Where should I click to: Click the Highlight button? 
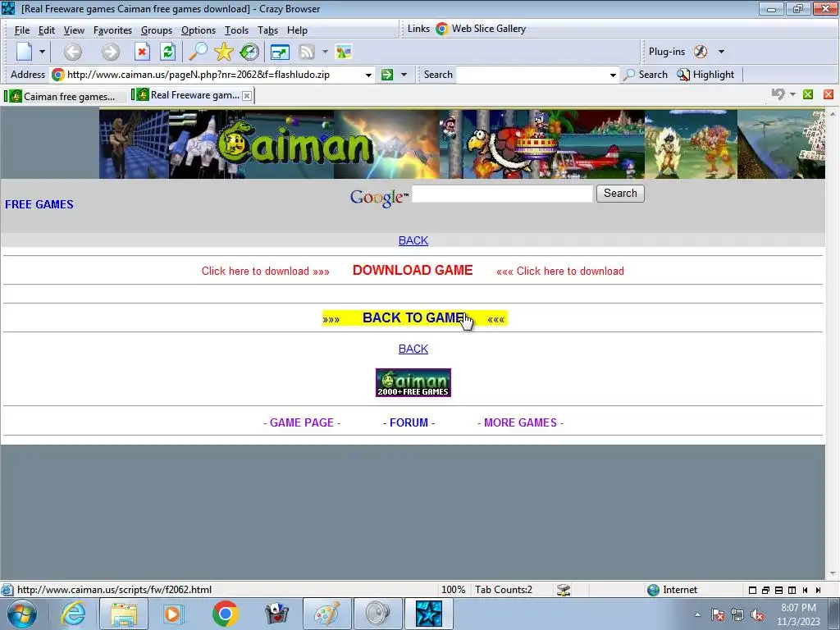coord(705,75)
